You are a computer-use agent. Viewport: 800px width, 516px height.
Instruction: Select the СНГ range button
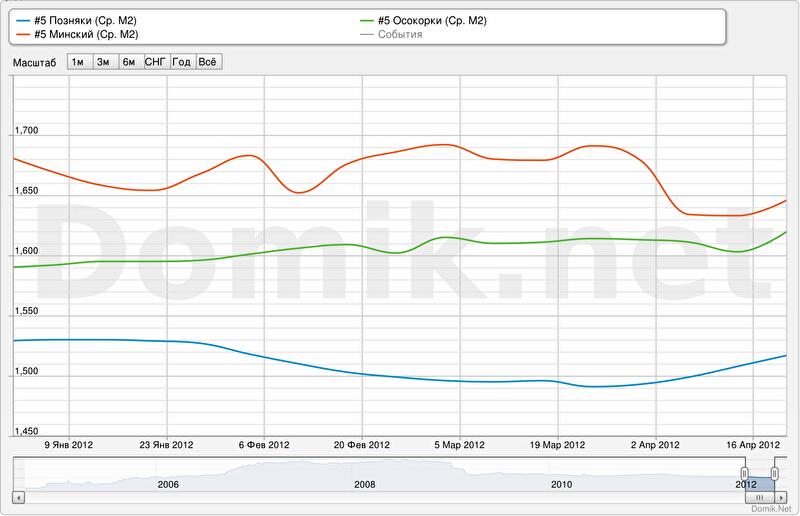tap(155, 62)
